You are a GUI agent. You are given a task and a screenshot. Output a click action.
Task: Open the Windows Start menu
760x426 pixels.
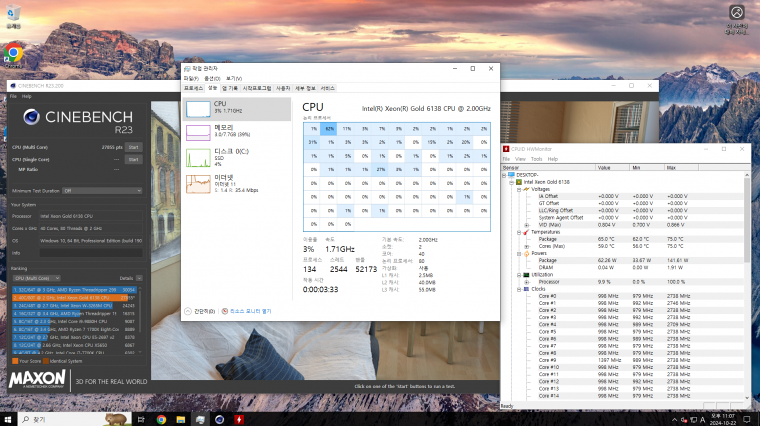tap(8, 419)
